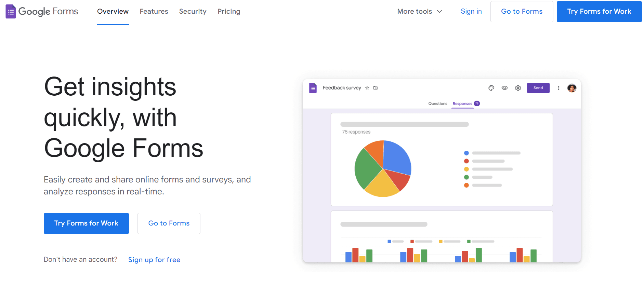The width and height of the screenshot is (644, 287).
Task: Click the Forms icon beside Feedback survey
Action: 313,88
